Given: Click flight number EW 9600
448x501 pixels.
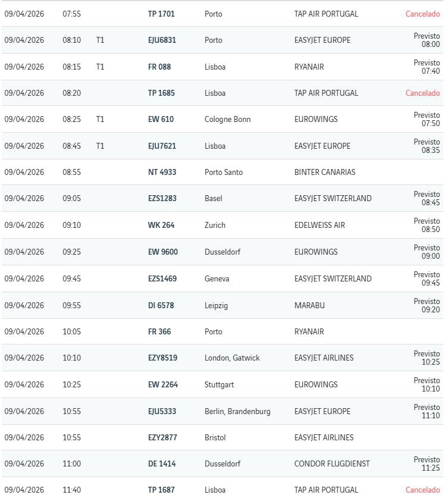Looking at the screenshot, I should pos(162,252).
